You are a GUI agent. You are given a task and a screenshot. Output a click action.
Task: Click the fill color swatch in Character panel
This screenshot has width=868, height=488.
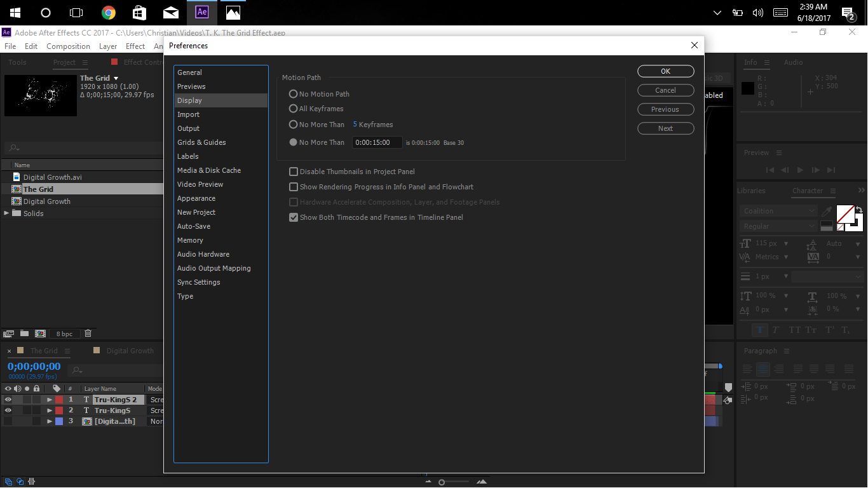845,213
